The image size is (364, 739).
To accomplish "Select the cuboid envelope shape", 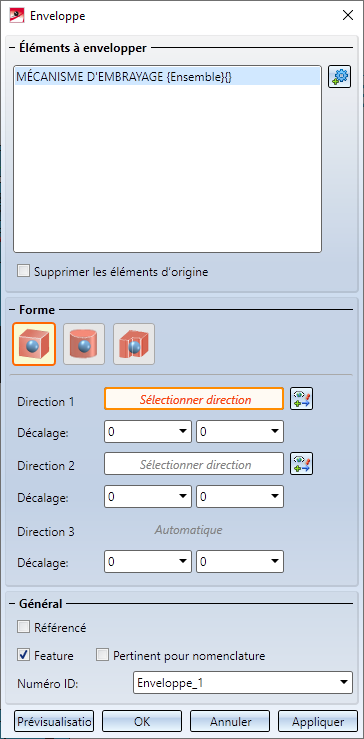I will [x=34, y=344].
